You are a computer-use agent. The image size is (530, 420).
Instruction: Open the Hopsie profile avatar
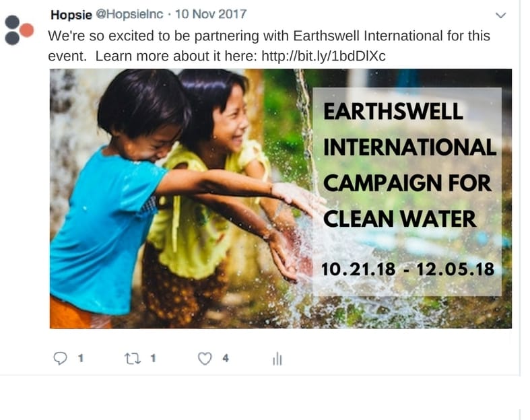pos(19,30)
